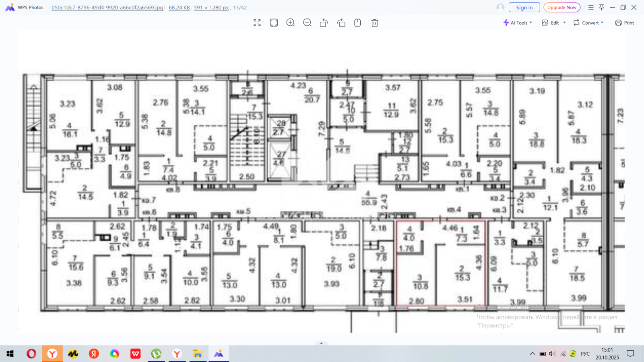Expand the AI Tools dropdown
Viewport: 644px width, 362px height.
(x=518, y=23)
